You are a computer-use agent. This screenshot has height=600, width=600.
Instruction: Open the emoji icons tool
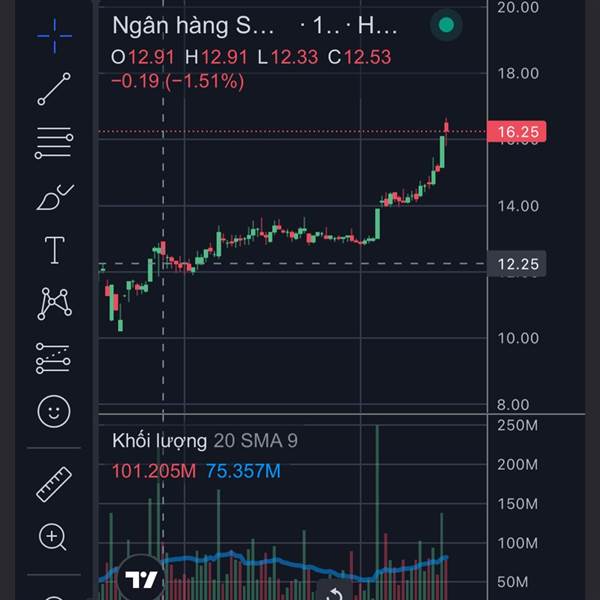pos(54,411)
